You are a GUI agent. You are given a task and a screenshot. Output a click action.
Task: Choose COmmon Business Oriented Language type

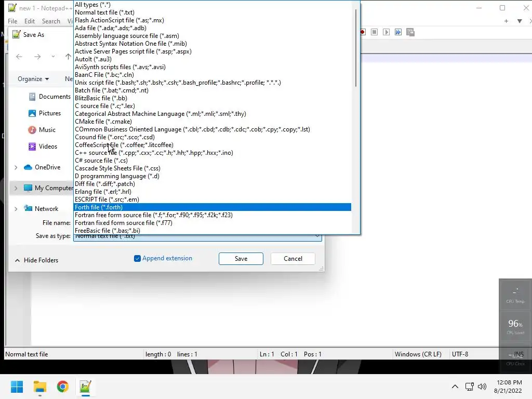click(x=212, y=129)
